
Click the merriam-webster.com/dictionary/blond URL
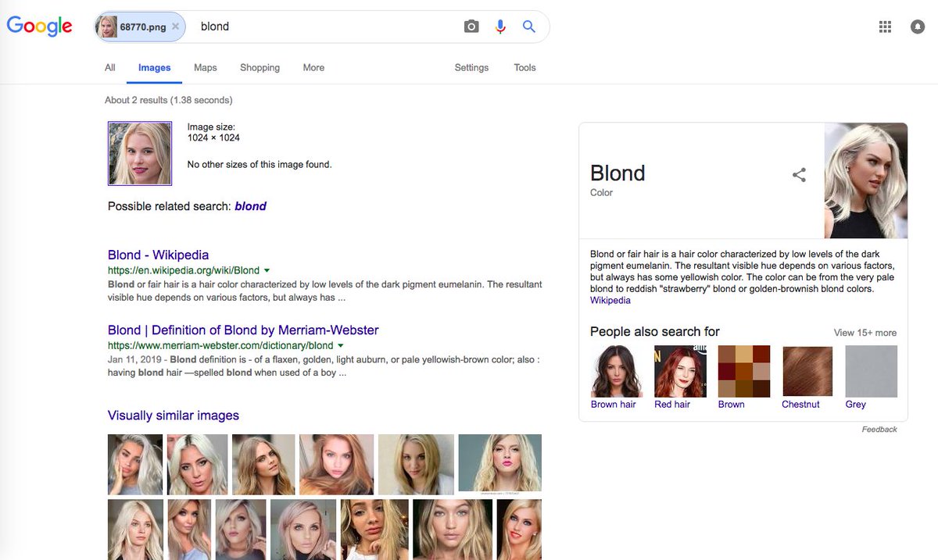(220, 345)
